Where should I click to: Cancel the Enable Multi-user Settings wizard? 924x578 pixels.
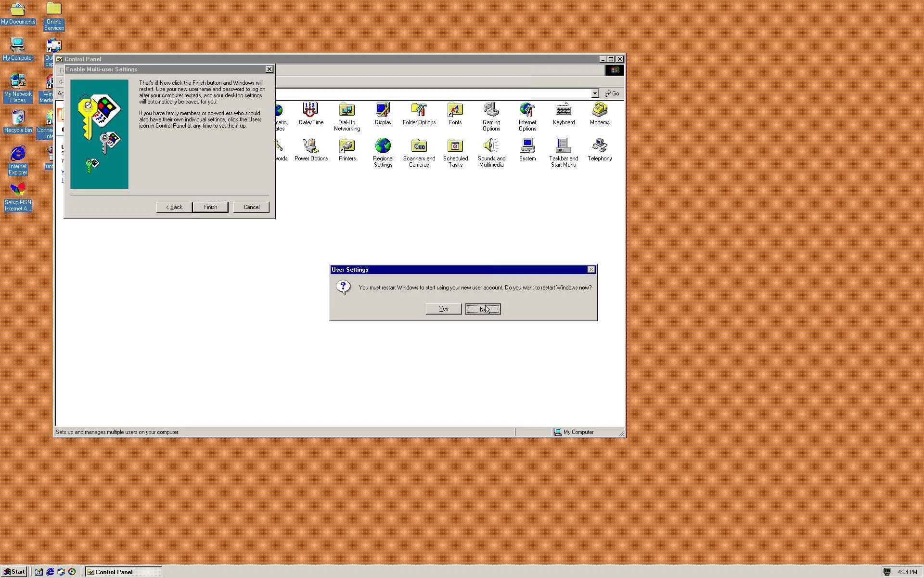tap(251, 207)
